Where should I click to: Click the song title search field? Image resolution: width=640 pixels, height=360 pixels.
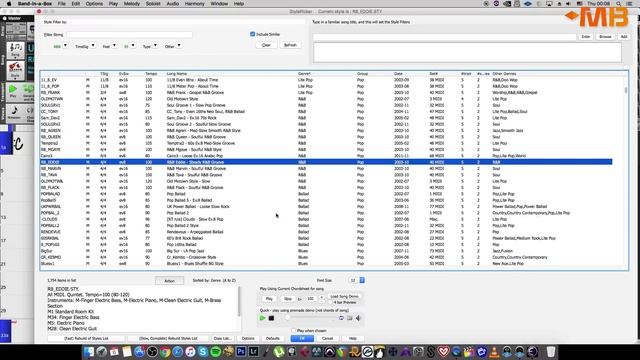click(x=444, y=37)
